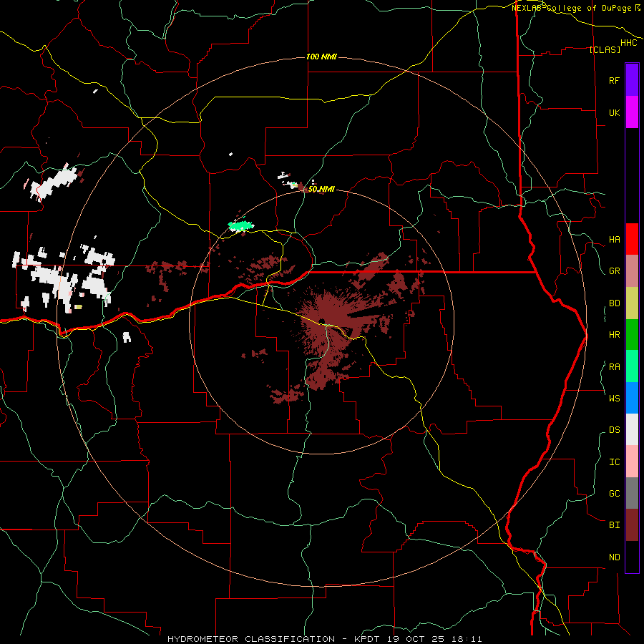The width and height of the screenshot is (644, 644).
Task: Click the DS white legend swatch
Action: tap(632, 429)
